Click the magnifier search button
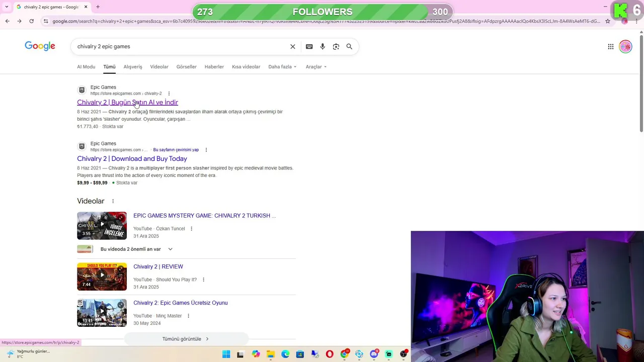 tap(349, 46)
